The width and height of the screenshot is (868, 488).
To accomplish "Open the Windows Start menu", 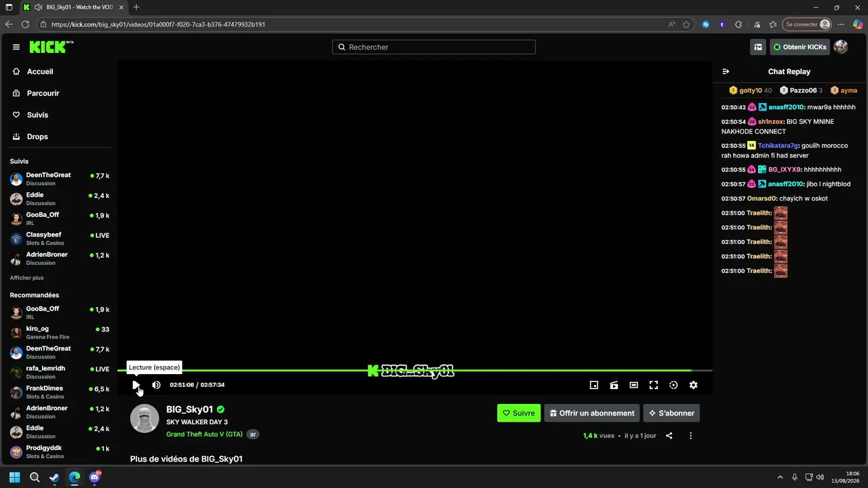I will click(x=15, y=477).
